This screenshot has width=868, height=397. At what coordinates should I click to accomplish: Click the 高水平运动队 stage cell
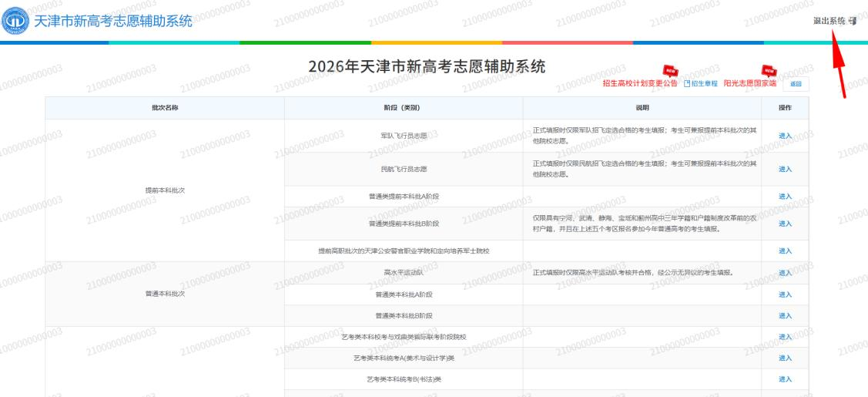coord(404,272)
